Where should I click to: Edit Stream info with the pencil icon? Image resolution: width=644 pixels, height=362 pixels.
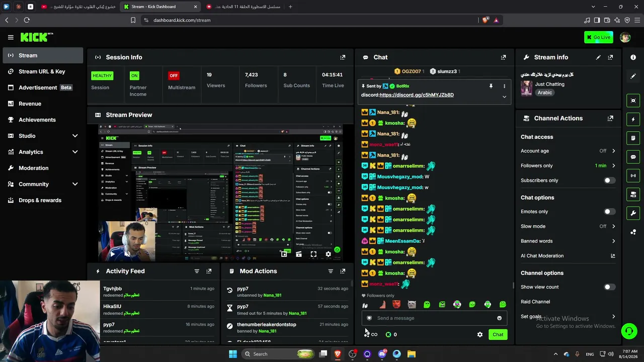598,57
